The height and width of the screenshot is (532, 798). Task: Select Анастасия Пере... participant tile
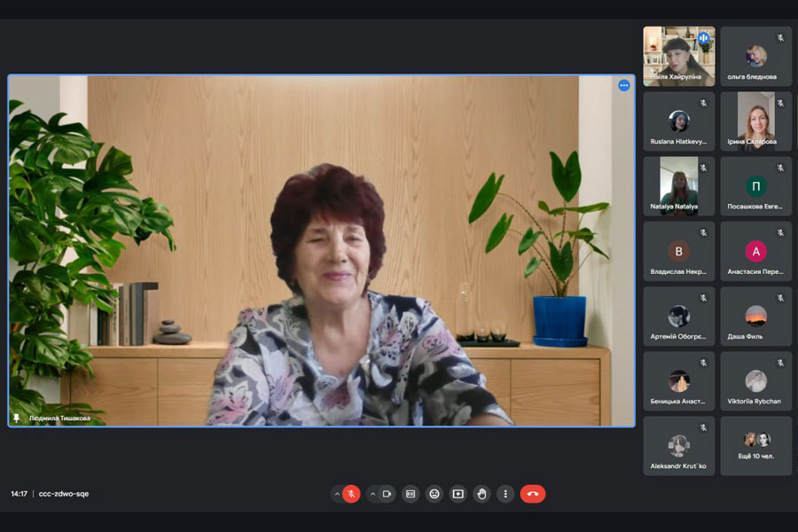[756, 251]
